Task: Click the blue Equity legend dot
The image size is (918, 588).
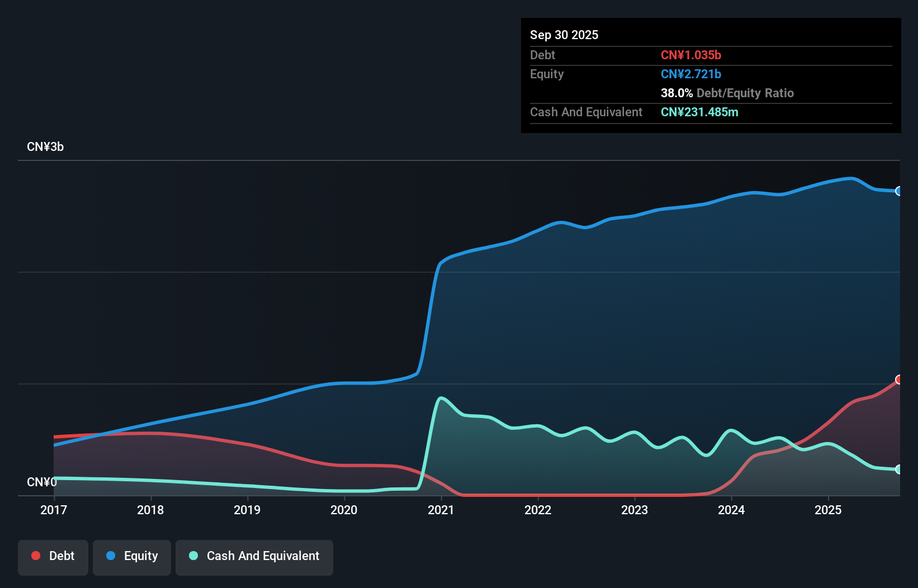Action: tap(111, 556)
